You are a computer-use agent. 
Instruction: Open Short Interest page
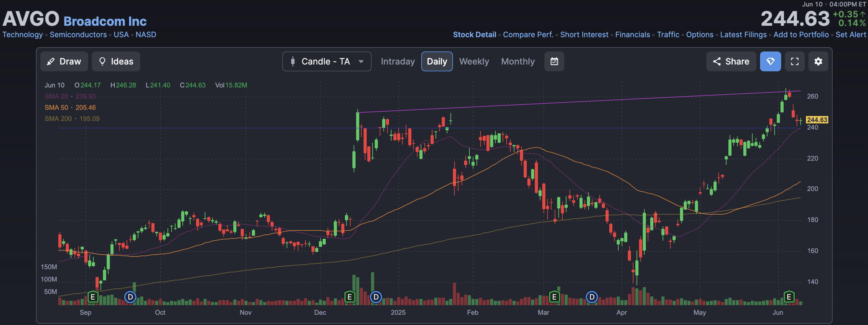[584, 35]
